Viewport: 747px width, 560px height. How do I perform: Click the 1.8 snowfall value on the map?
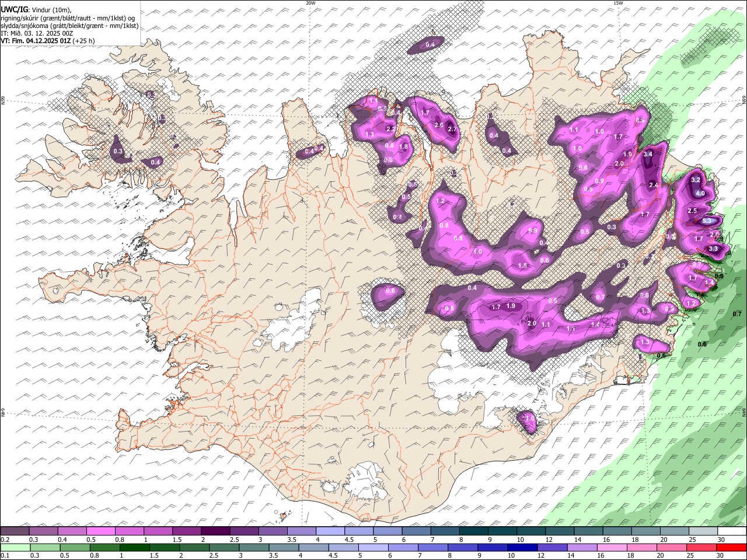click(403, 147)
